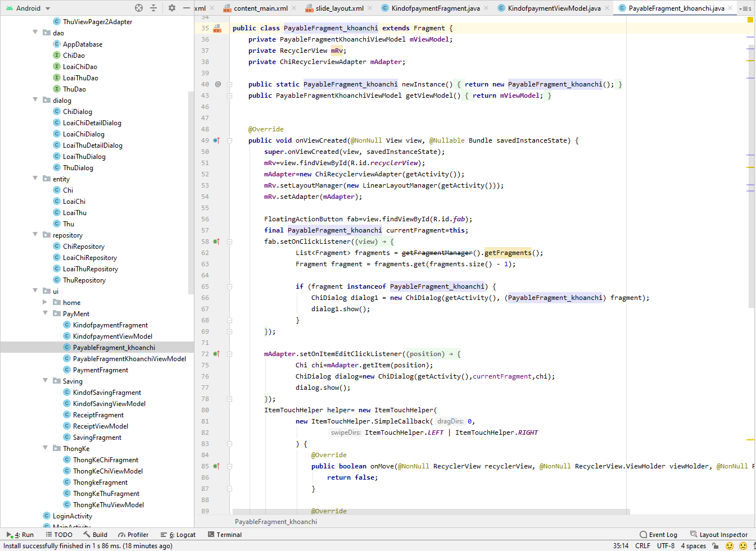Close the KindofpaymentFragment.java tab
The width and height of the screenshot is (756, 551).
coord(487,8)
